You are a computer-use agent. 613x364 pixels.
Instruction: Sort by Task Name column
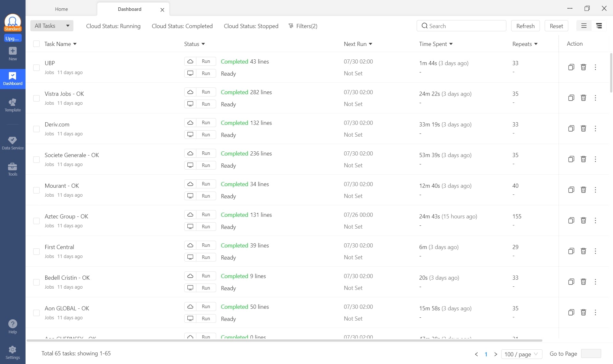[x=60, y=44]
